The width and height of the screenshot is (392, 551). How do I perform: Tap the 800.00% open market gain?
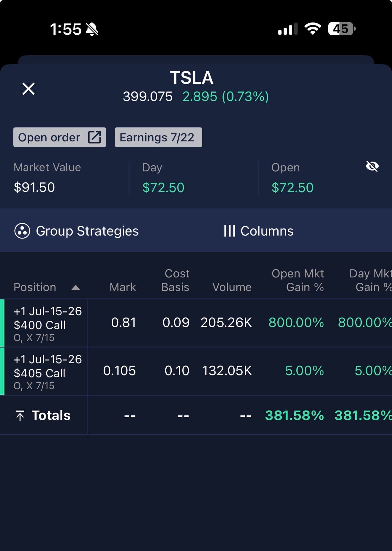(296, 323)
